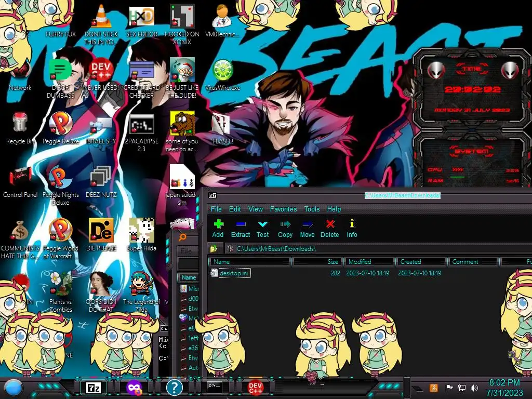Image resolution: width=532 pixels, height=399 pixels.
Task: Sort 7-Zip list by Created column
Action: click(421, 262)
